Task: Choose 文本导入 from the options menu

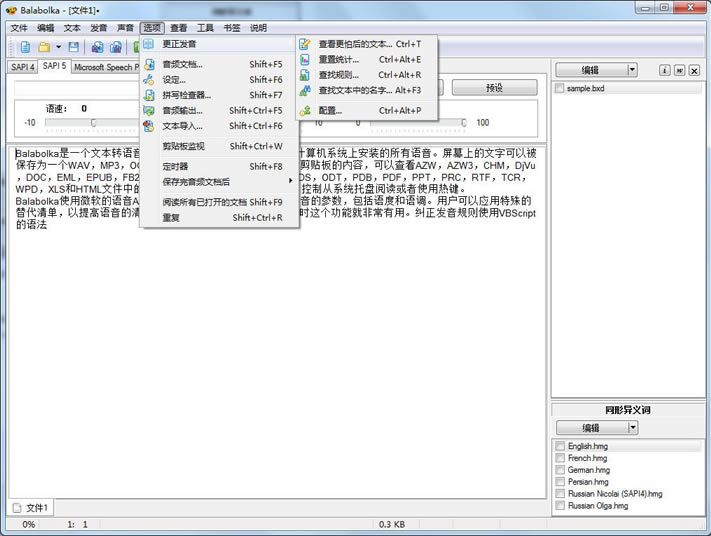Action: 182,126
